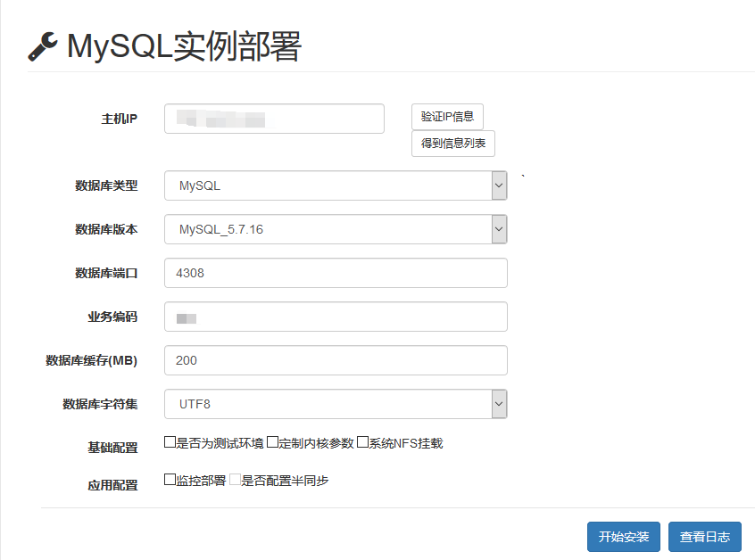Focus the 主机IP input field

pyautogui.click(x=274, y=119)
